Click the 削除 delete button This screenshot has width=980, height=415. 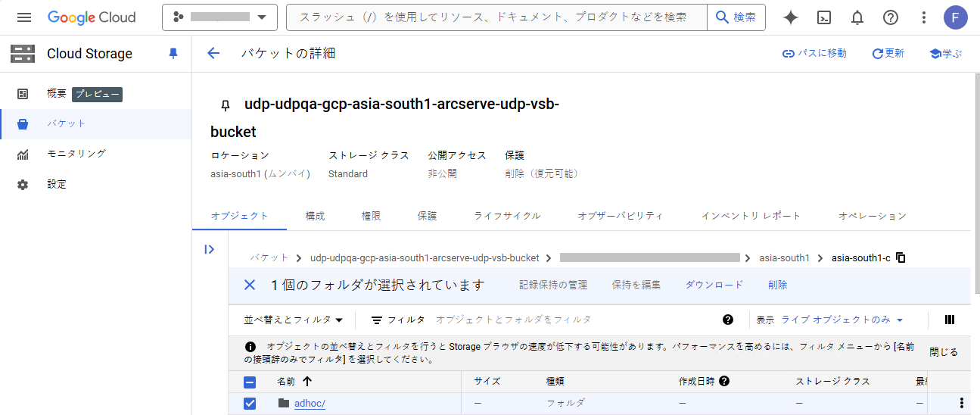coord(777,285)
